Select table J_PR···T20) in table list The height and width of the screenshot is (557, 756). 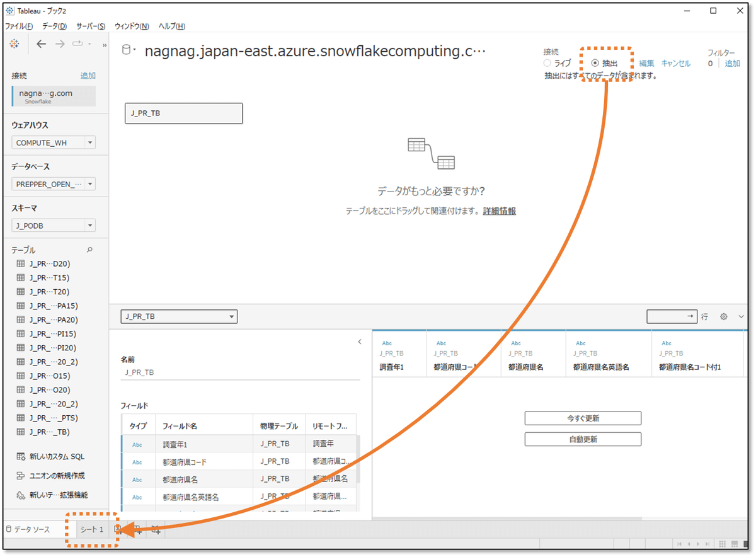coord(49,292)
